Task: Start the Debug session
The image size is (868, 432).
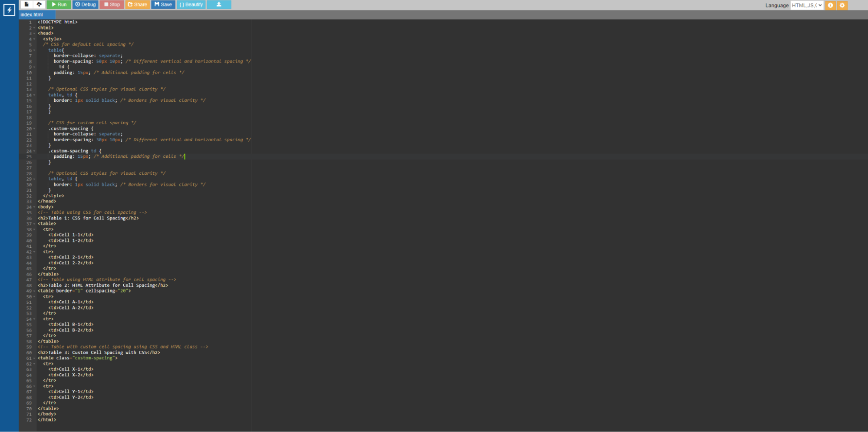Action: click(x=85, y=4)
